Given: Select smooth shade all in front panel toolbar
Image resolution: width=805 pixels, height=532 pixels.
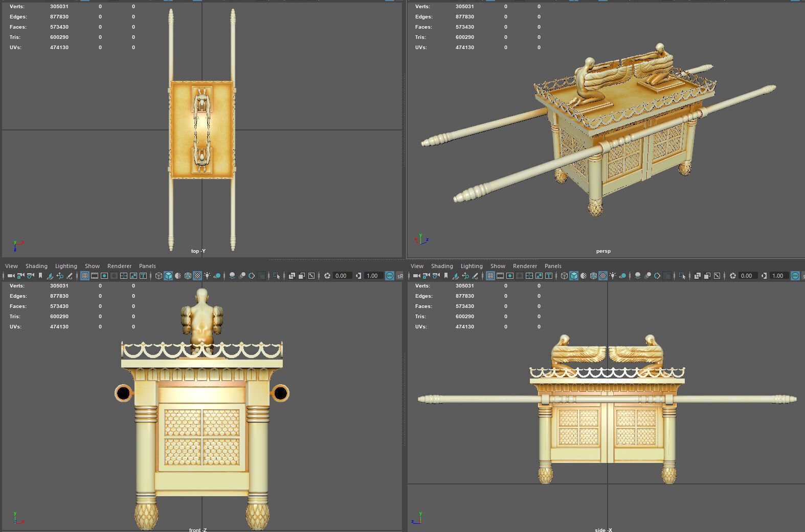Looking at the screenshot, I should tap(168, 276).
